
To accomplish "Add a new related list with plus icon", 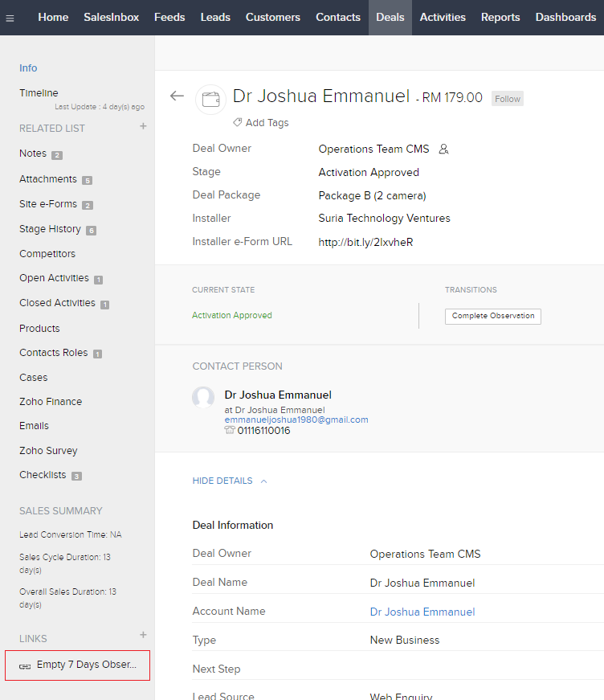I will click(x=143, y=126).
